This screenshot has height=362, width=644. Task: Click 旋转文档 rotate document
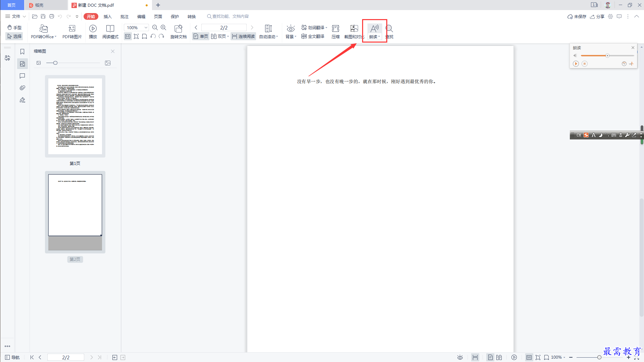click(179, 32)
